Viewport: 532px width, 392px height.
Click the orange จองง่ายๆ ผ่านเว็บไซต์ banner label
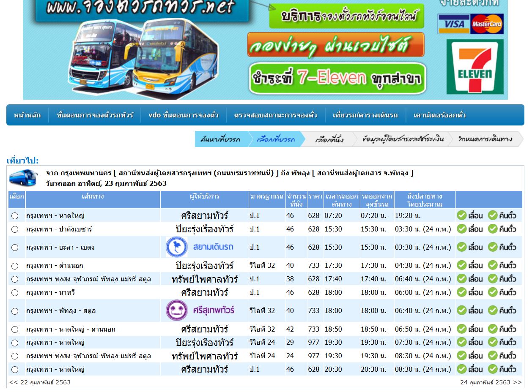336,45
